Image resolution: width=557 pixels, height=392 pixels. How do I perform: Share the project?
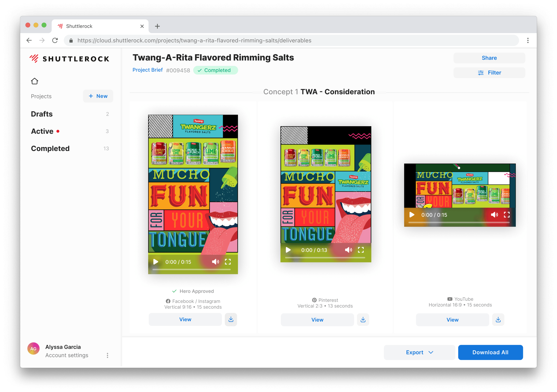point(489,58)
